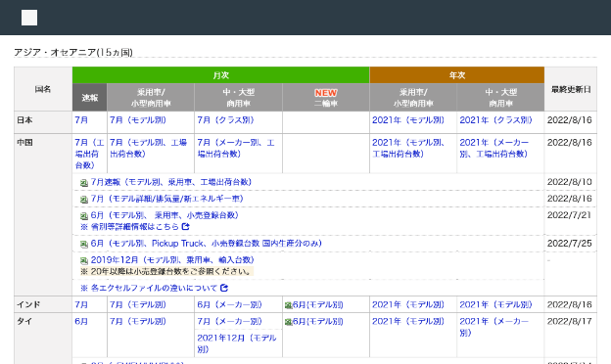Select the タイ country name cell
Screen dimensions: 611x364
point(43,339)
